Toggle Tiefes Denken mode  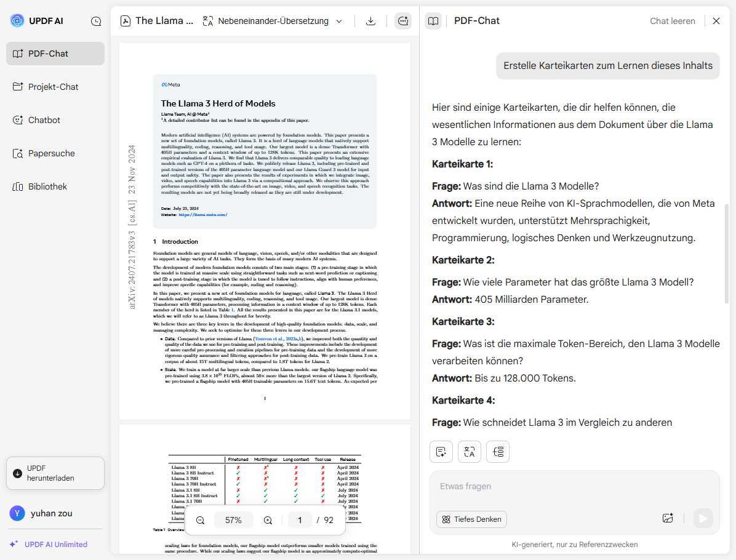[x=472, y=519]
